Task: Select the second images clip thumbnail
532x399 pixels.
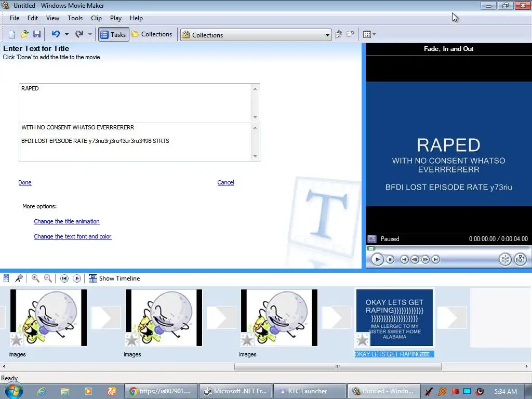Action: (164, 317)
